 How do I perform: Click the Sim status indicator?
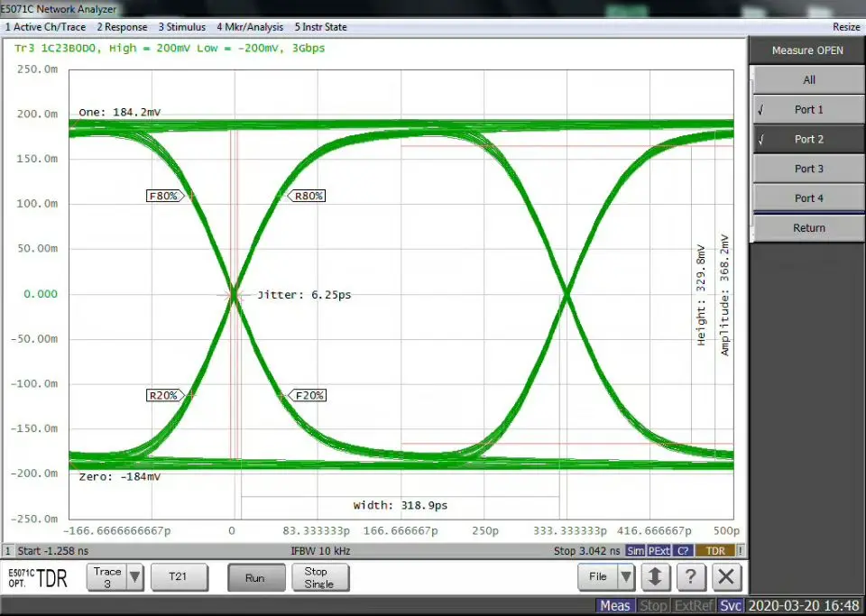pos(636,550)
